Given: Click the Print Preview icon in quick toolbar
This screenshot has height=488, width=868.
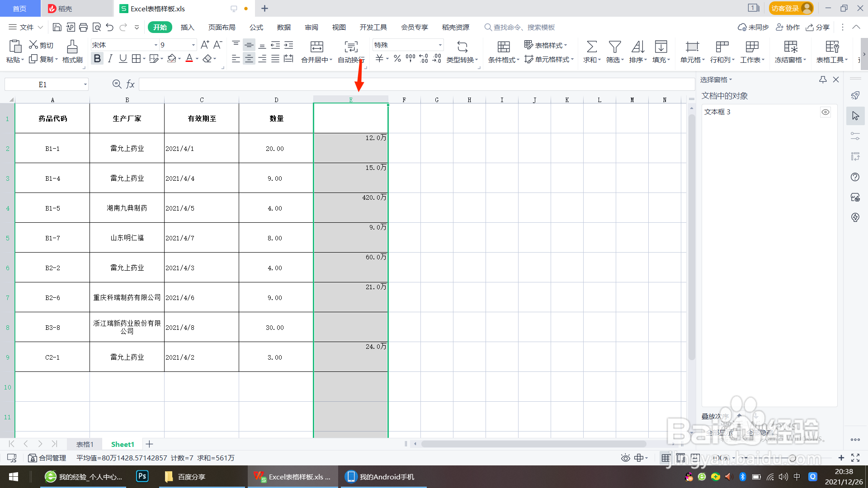Looking at the screenshot, I should pyautogui.click(x=96, y=28).
